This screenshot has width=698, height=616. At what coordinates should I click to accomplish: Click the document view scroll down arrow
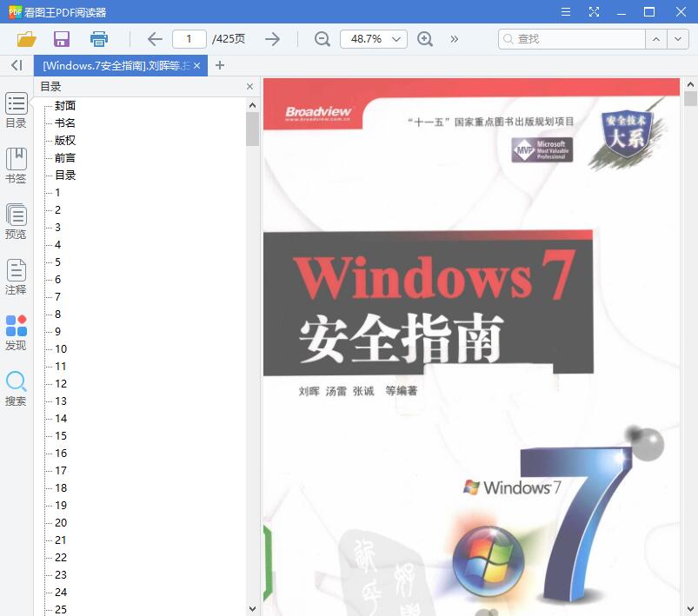pyautogui.click(x=690, y=608)
